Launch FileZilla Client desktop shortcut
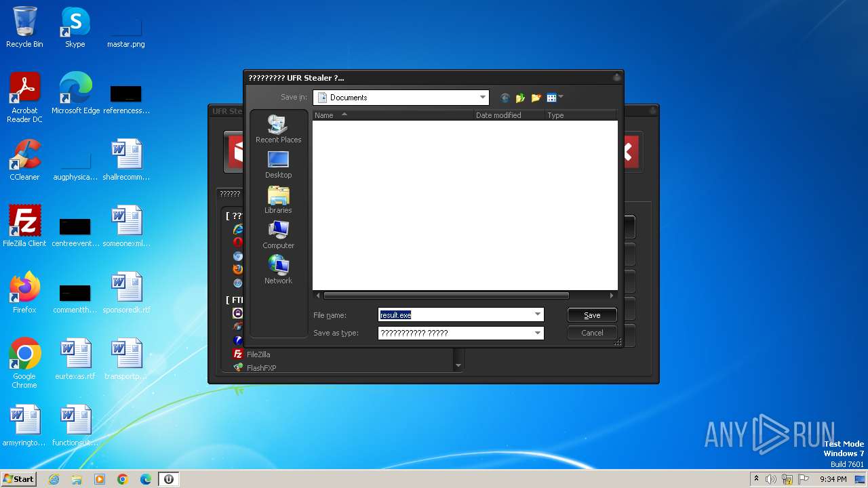This screenshot has width=868, height=488. [x=24, y=226]
